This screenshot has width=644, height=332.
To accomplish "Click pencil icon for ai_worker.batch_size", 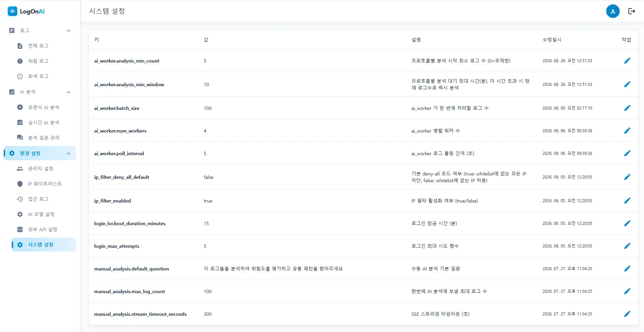I will (627, 108).
